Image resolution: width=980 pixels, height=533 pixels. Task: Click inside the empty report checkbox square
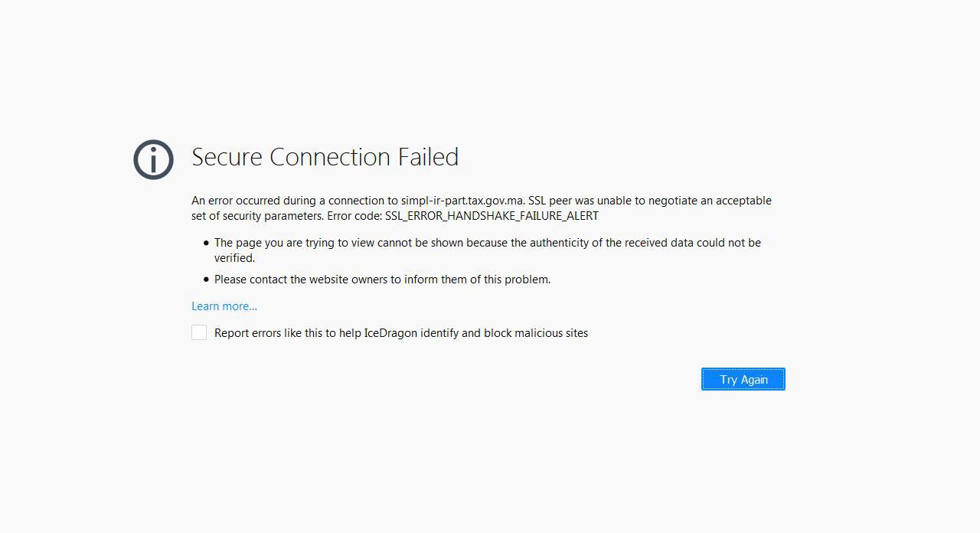(x=199, y=332)
